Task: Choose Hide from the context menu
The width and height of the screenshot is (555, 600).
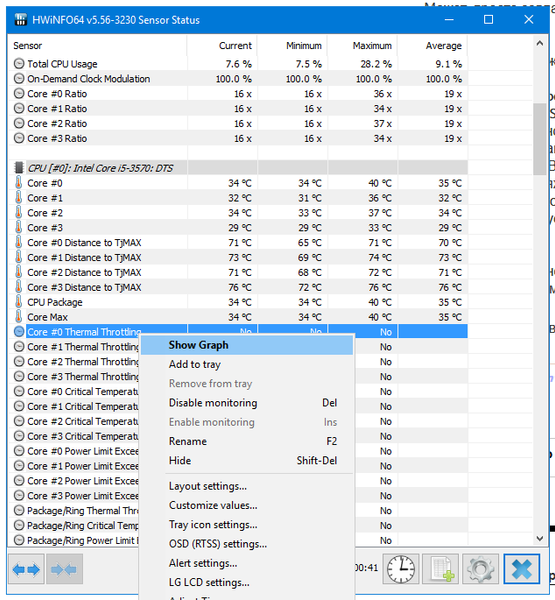Action: [x=246, y=460]
